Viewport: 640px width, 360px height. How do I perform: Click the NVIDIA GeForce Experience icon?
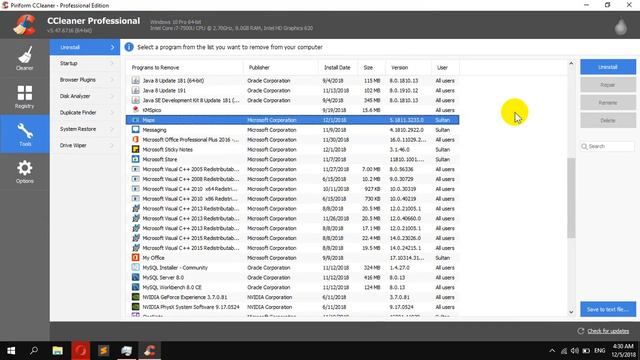pos(136,297)
